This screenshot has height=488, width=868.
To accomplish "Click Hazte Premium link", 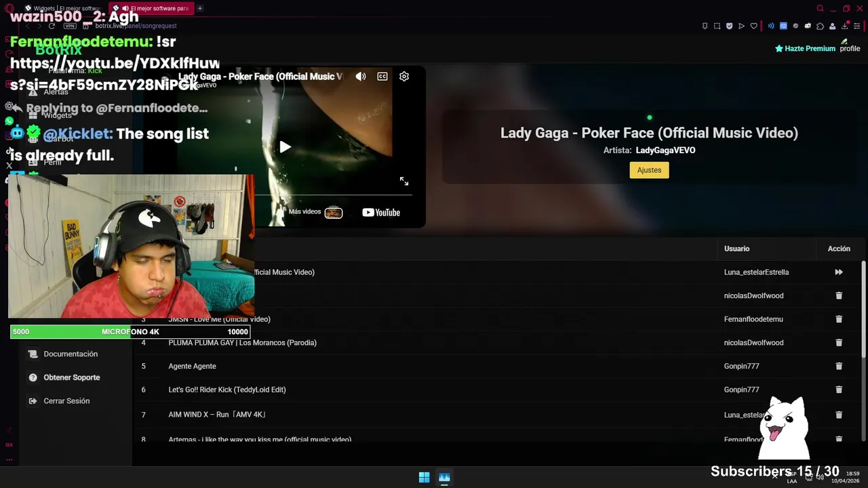I will [805, 49].
